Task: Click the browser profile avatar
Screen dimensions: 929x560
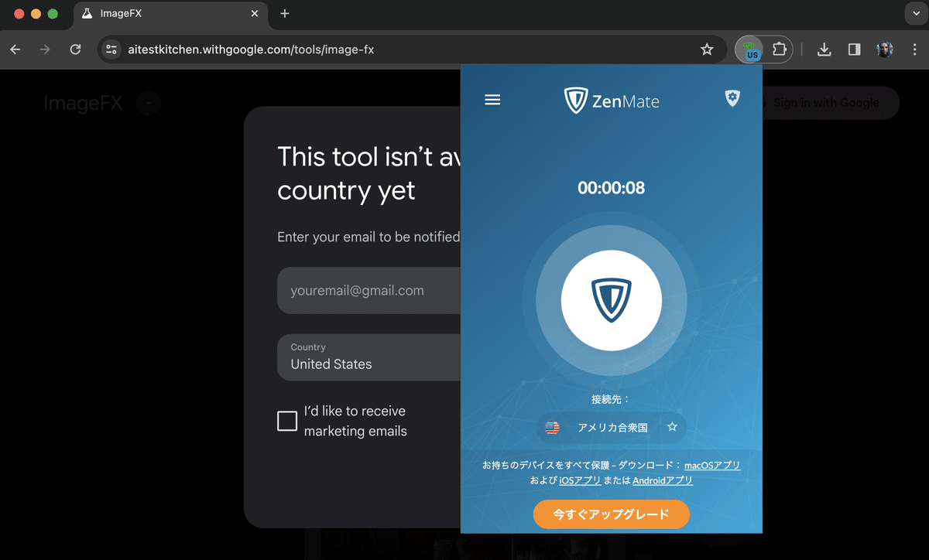Action: 885,49
